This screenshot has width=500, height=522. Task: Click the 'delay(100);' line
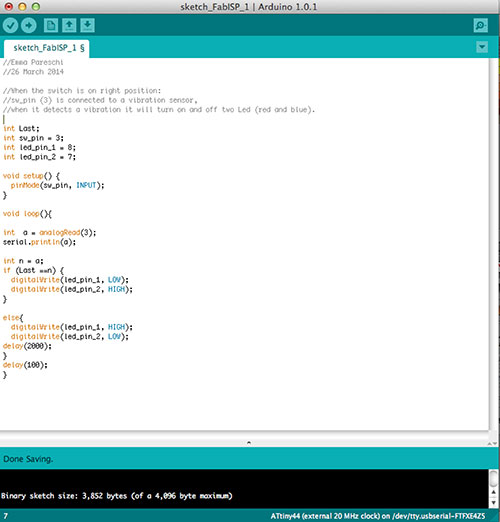point(25,365)
